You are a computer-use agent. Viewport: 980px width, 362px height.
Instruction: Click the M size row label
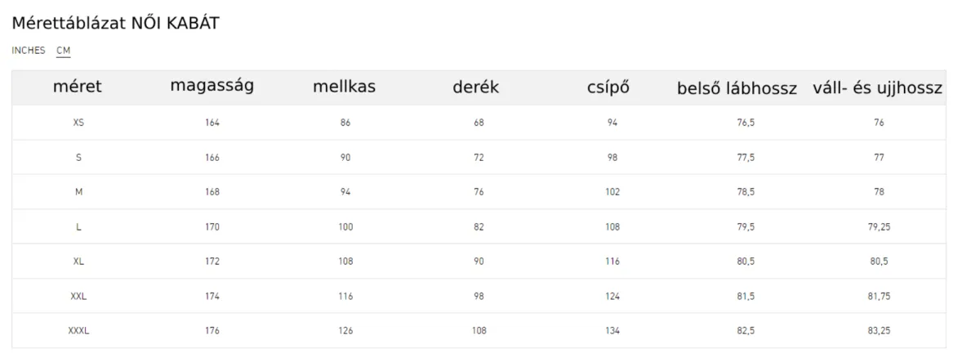[78, 192]
